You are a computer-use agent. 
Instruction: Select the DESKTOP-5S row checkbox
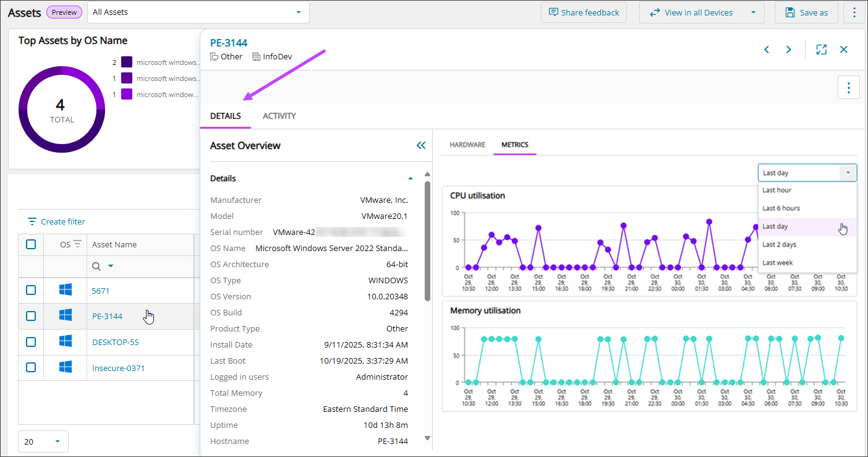31,342
